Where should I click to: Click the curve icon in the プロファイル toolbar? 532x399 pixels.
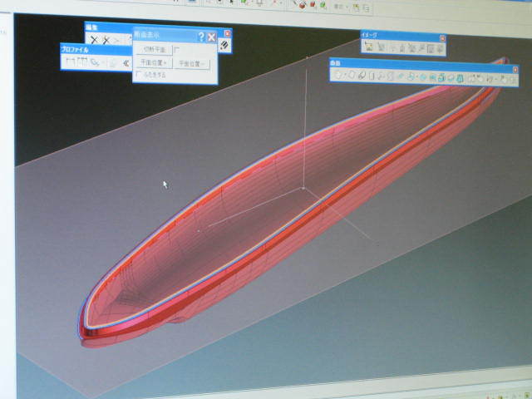95,62
